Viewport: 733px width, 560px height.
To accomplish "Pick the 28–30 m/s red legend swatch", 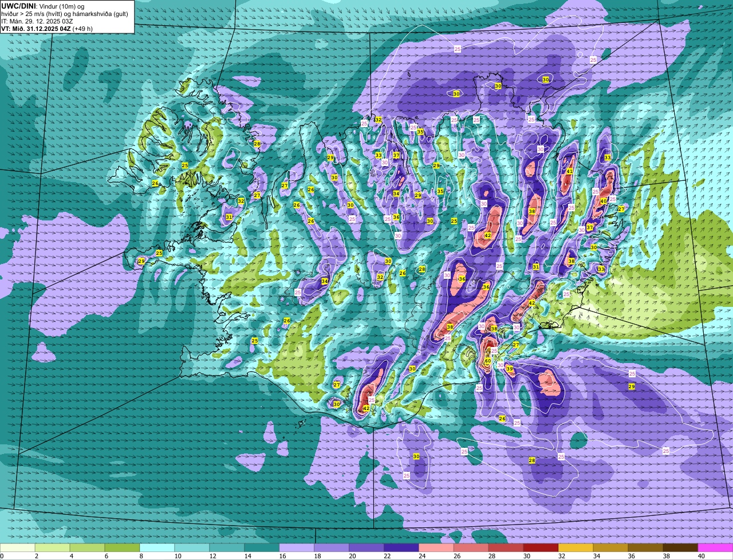I will 506,547.
